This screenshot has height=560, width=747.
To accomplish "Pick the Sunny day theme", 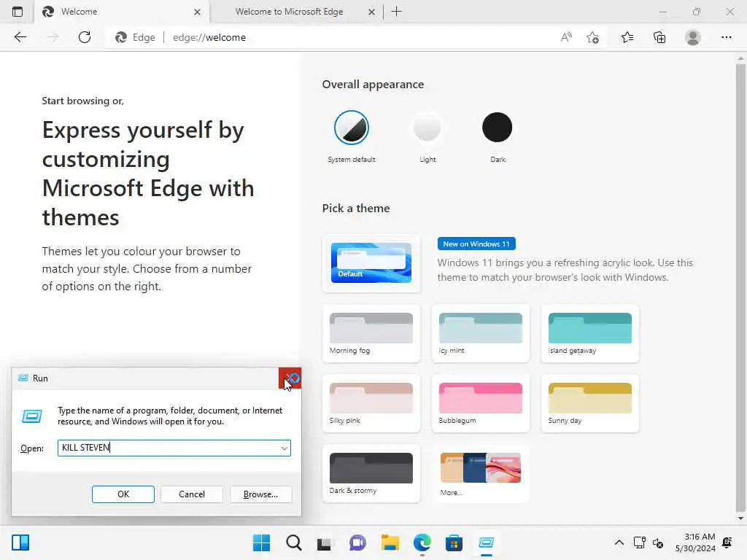I will 589,403.
